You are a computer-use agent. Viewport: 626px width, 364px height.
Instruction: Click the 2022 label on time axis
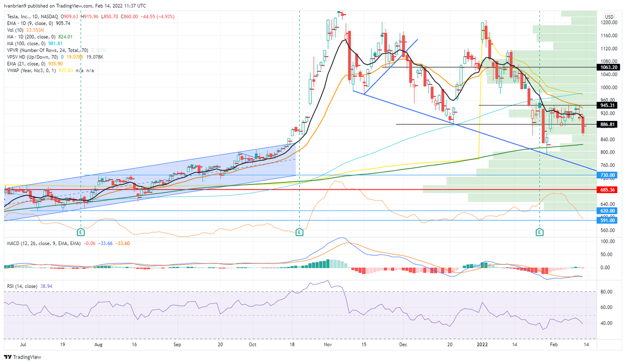point(482,344)
